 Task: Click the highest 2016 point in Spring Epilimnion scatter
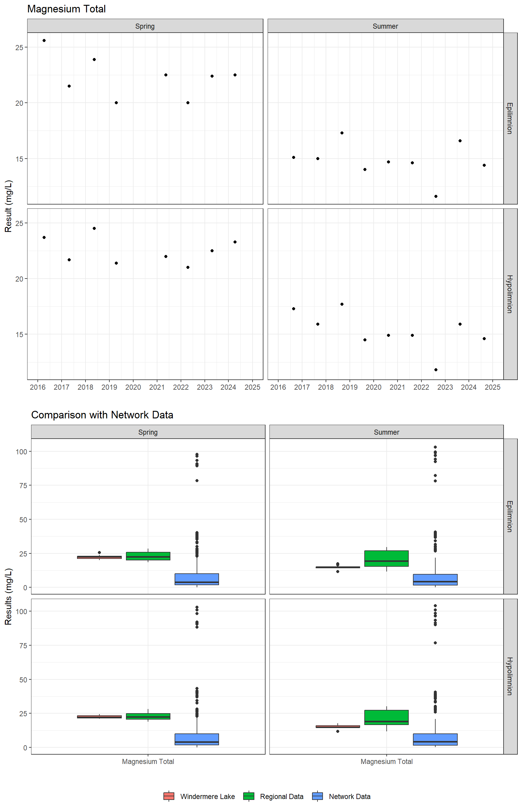pos(44,40)
